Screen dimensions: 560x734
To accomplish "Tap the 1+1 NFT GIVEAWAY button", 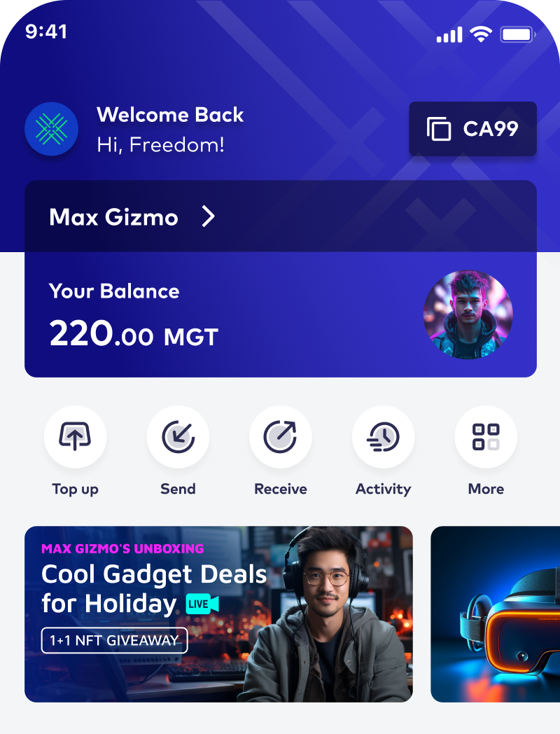I will coord(115,640).
